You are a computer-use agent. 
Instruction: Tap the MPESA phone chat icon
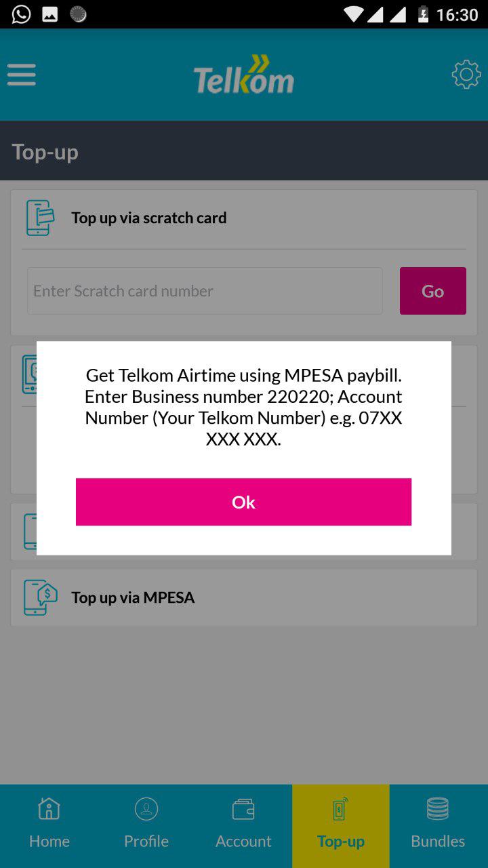tap(41, 597)
